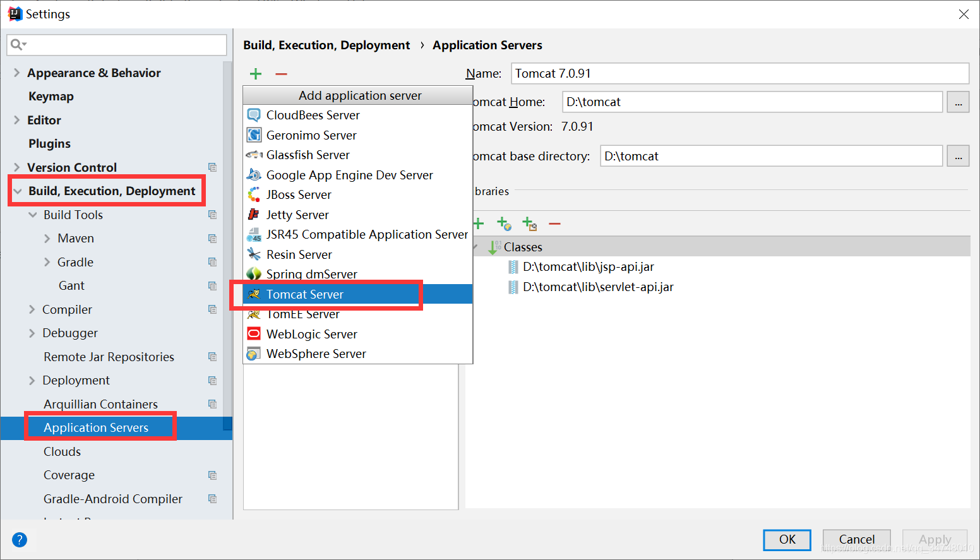Viewport: 980px width, 560px height.
Task: Click the settings tree scrollbar
Action: point(228,246)
